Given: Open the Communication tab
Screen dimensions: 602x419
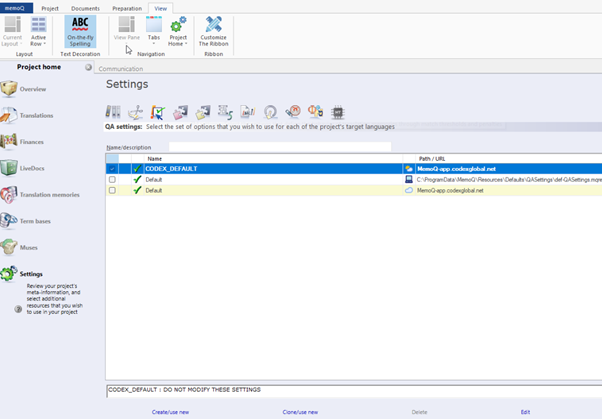Looking at the screenshot, I should pyautogui.click(x=121, y=69).
